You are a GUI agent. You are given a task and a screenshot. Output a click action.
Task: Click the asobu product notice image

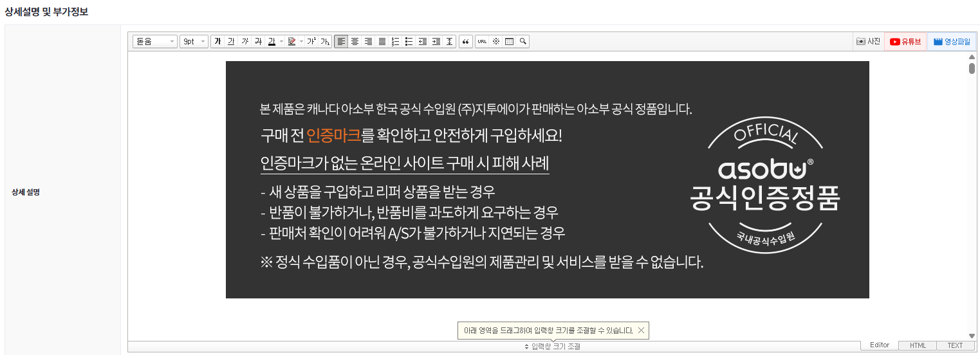tap(547, 179)
